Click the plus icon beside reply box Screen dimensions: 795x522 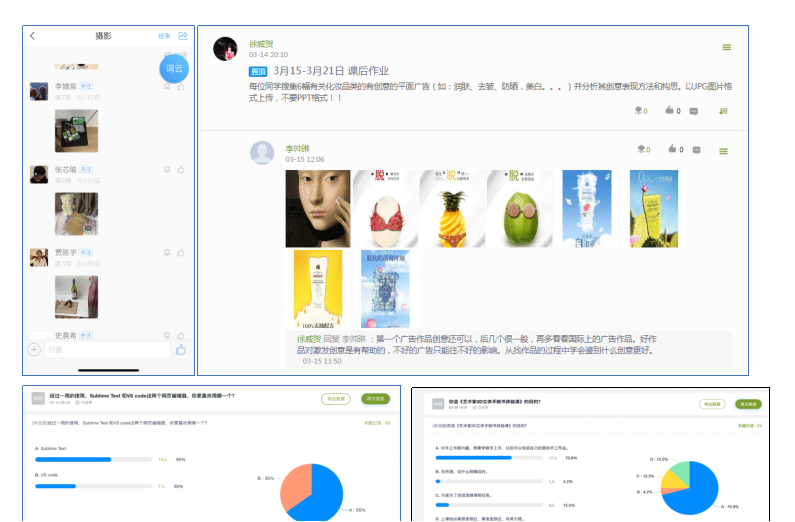[x=35, y=350]
